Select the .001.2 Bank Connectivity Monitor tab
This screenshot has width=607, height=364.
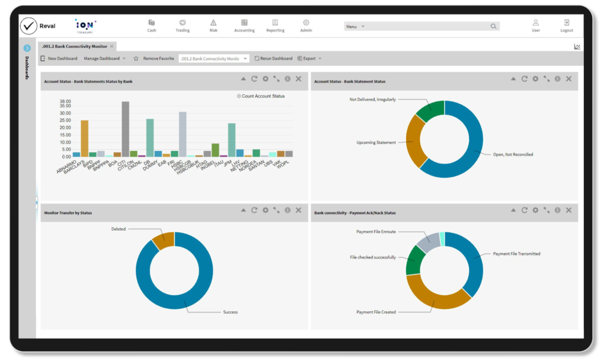tap(74, 46)
